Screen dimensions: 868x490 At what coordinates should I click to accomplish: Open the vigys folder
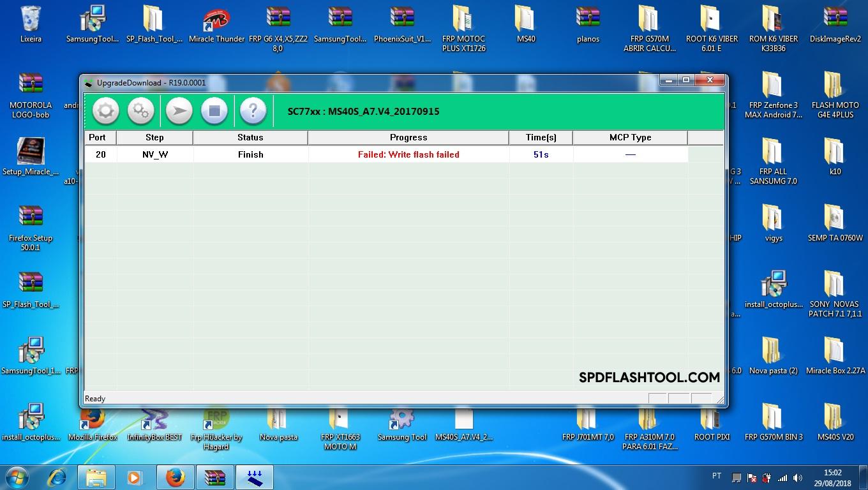(774, 224)
